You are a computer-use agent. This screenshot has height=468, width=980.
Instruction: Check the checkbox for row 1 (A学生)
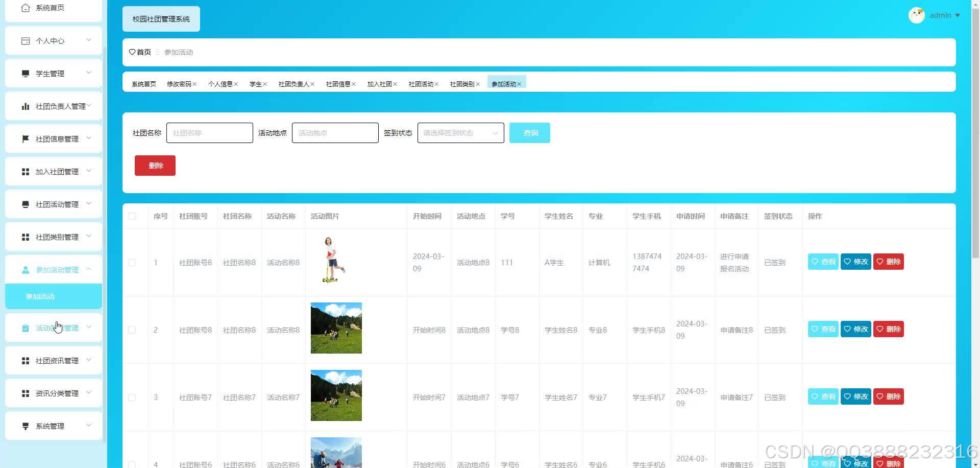click(x=132, y=263)
